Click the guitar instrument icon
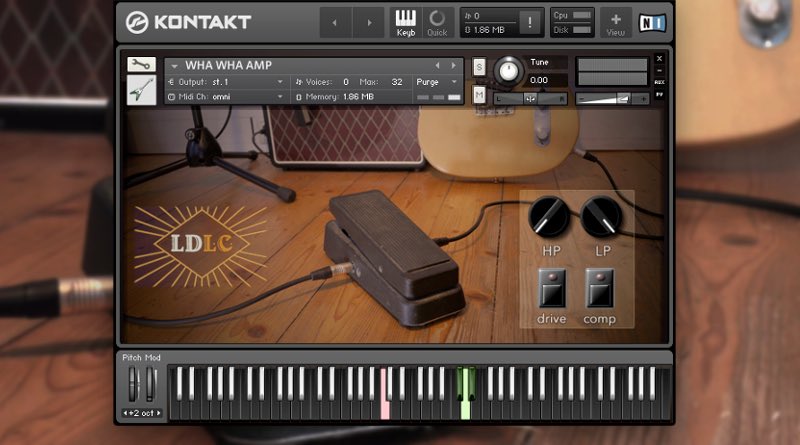 coord(141,90)
